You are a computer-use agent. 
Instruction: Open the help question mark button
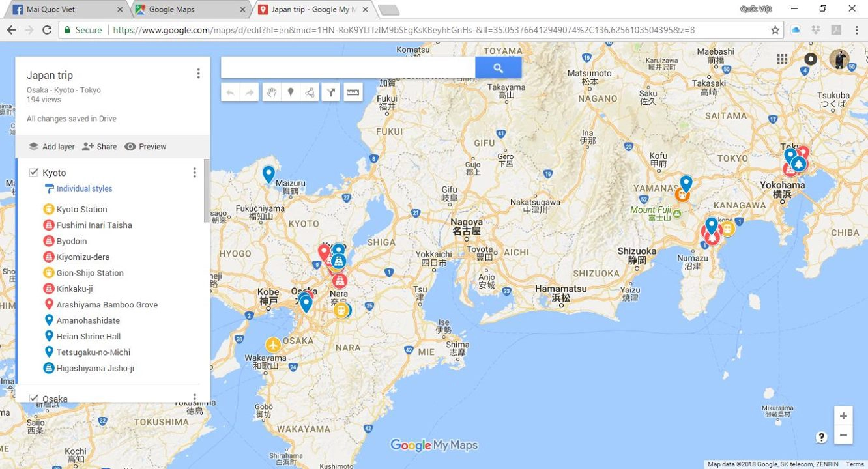point(822,437)
